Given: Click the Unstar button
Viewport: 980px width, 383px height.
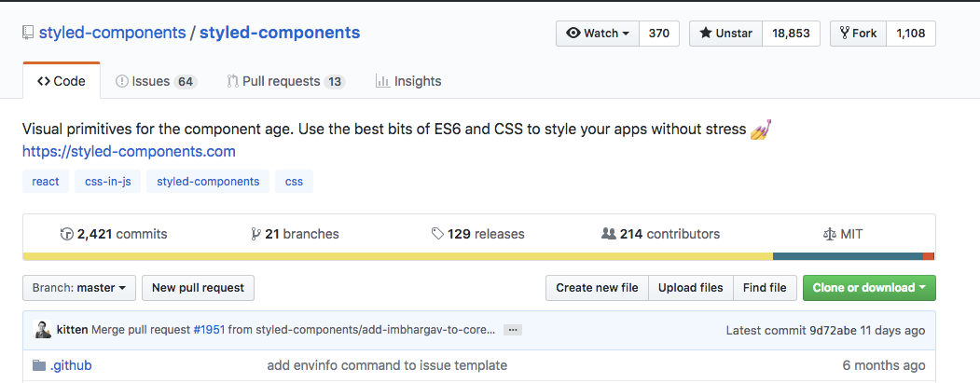Looking at the screenshot, I should click(725, 34).
